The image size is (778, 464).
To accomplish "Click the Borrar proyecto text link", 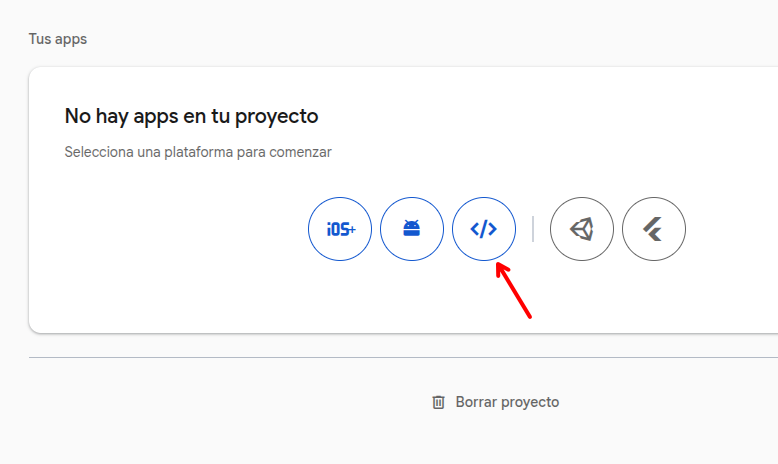I will click(x=507, y=402).
